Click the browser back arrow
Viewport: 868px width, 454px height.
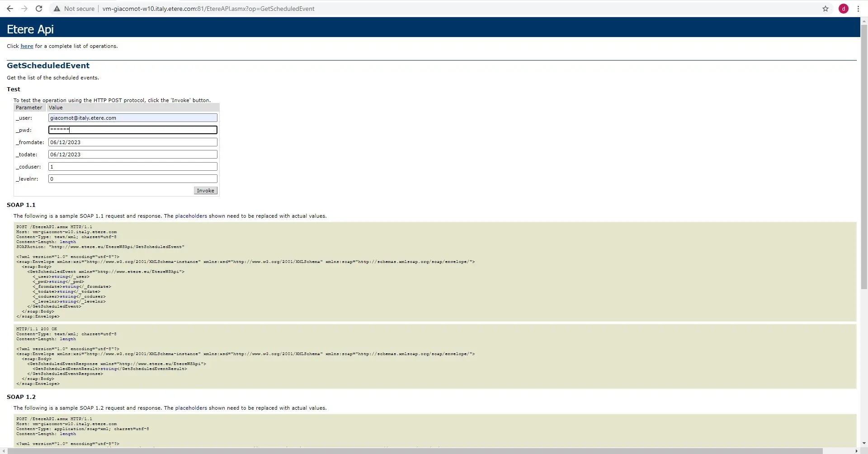(x=10, y=9)
